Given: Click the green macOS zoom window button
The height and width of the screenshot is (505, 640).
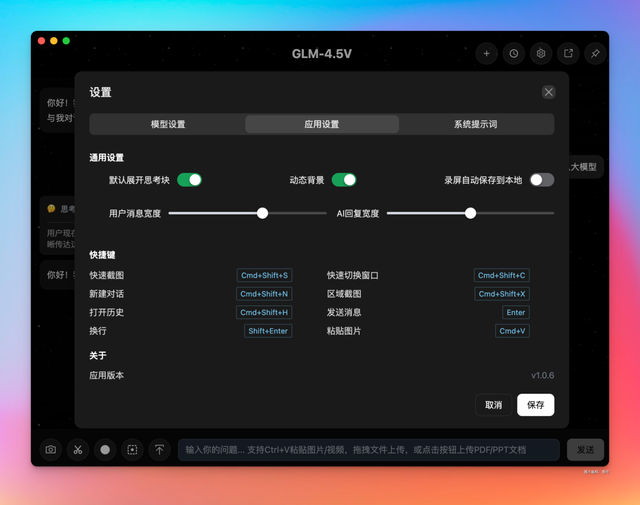Looking at the screenshot, I should 66,41.
